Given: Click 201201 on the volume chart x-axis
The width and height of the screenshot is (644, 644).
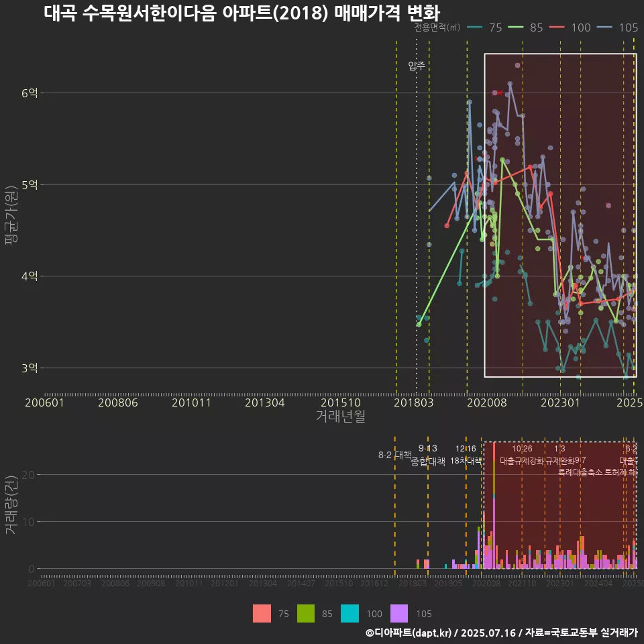Looking at the screenshot, I should [224, 583].
